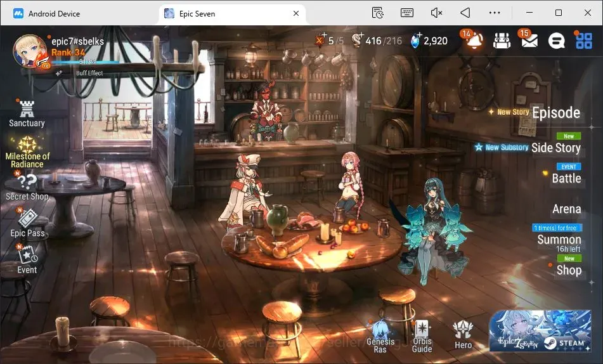Screen dimensions: 603x364
Task: Open the emulator more options ellipsis
Action: click(495, 13)
